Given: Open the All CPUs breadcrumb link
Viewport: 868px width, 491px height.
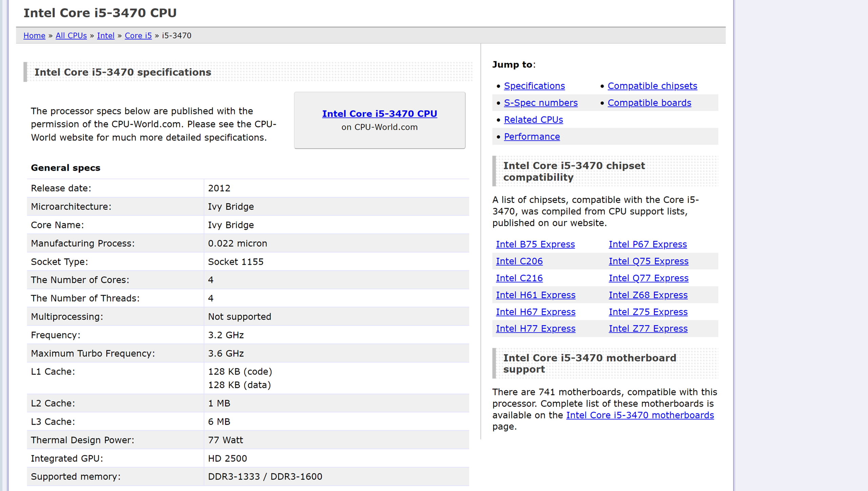Looking at the screenshot, I should click(71, 36).
